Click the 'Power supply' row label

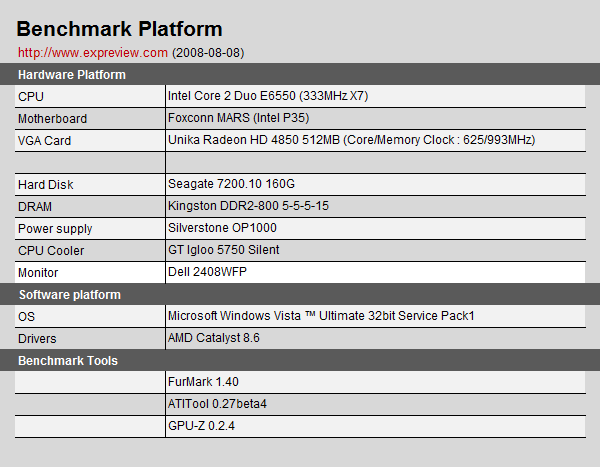pyautogui.click(x=55, y=229)
